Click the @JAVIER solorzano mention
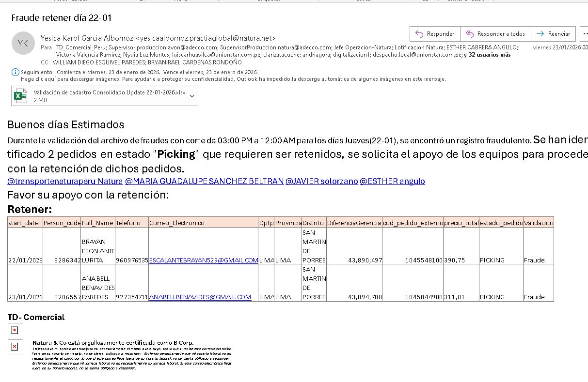 click(x=321, y=181)
